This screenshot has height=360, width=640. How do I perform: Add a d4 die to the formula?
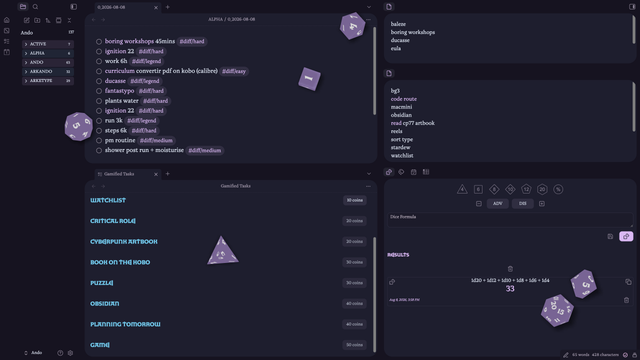tap(462, 189)
